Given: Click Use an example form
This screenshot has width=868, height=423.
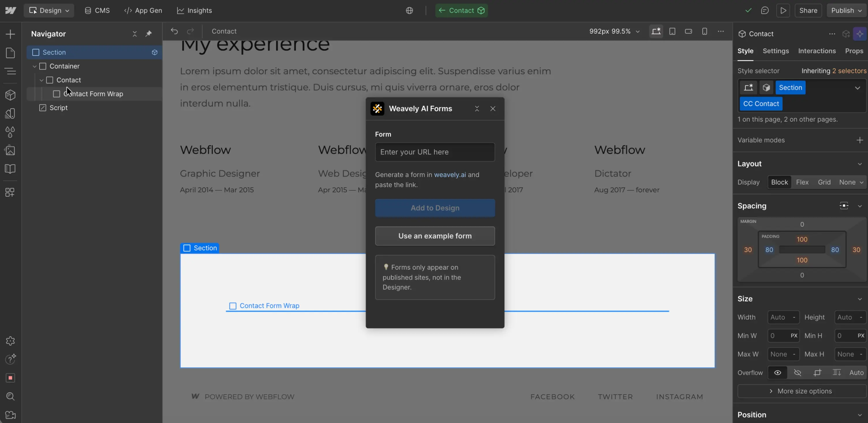Looking at the screenshot, I should [x=435, y=236].
